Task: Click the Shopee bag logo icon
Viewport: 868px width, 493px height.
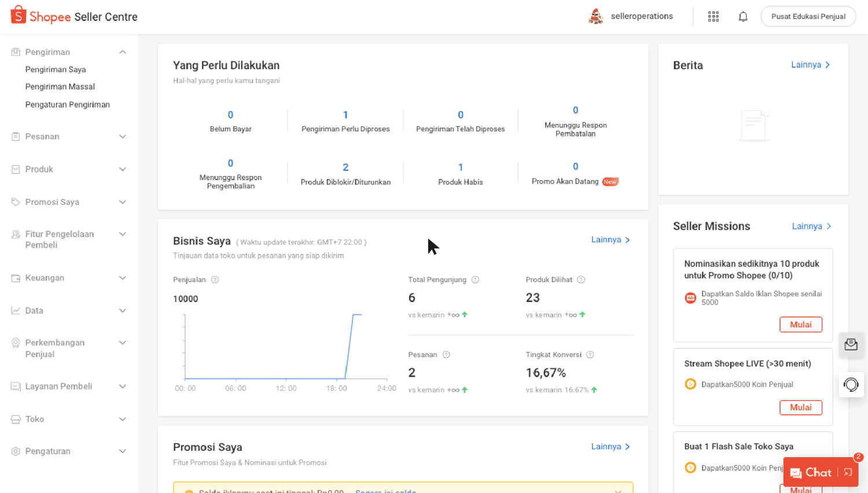Action: tap(19, 15)
